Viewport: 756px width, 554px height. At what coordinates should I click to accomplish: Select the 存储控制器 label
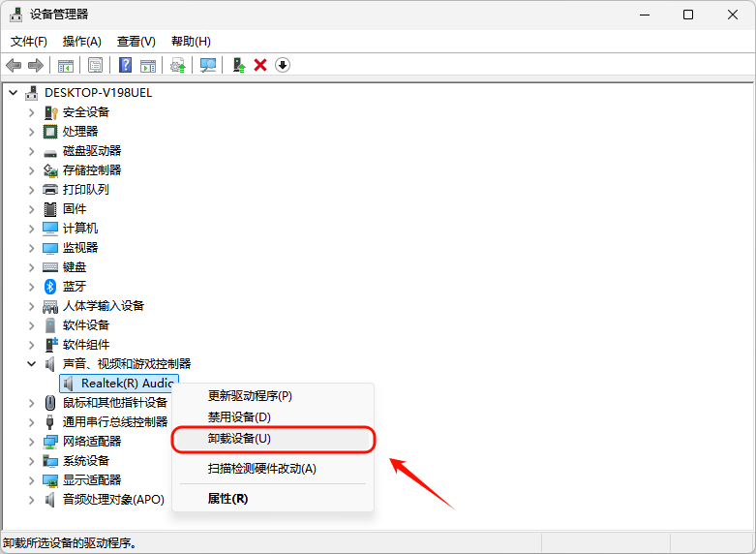(92, 170)
